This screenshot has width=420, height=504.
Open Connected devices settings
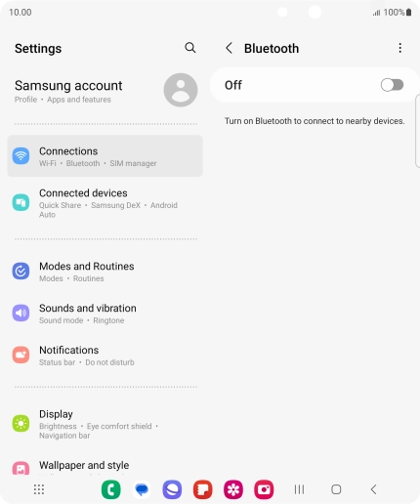(105, 203)
